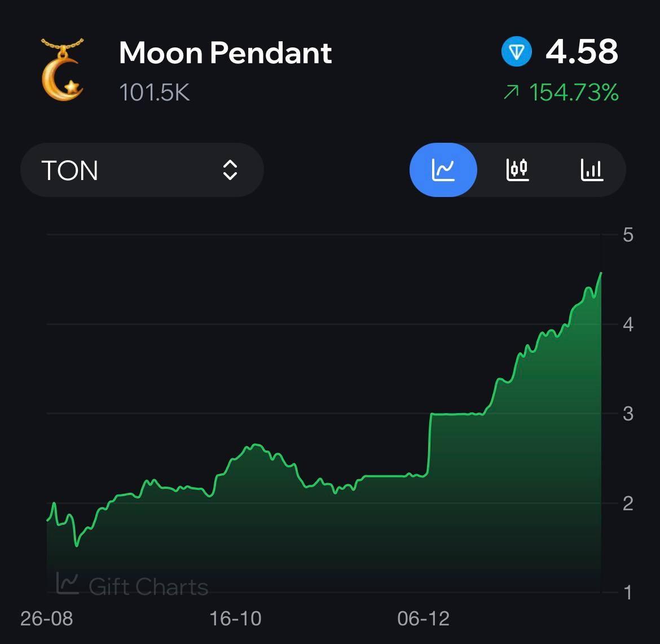Click the y-axis label 5
660x644 pixels.
[x=628, y=235]
